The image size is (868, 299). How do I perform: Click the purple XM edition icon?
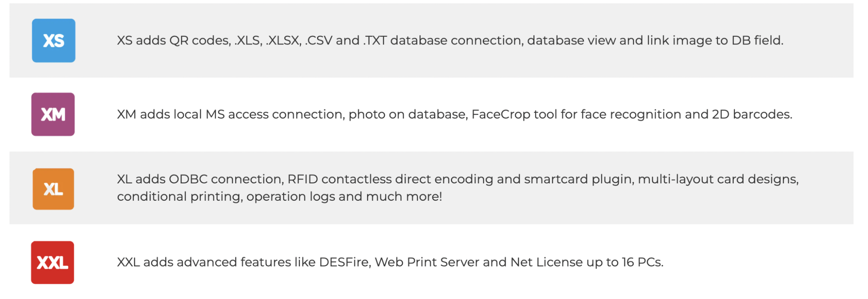pos(53,114)
